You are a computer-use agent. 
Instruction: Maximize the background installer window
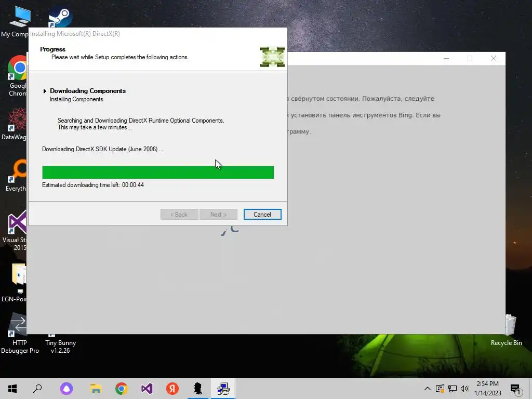click(470, 58)
